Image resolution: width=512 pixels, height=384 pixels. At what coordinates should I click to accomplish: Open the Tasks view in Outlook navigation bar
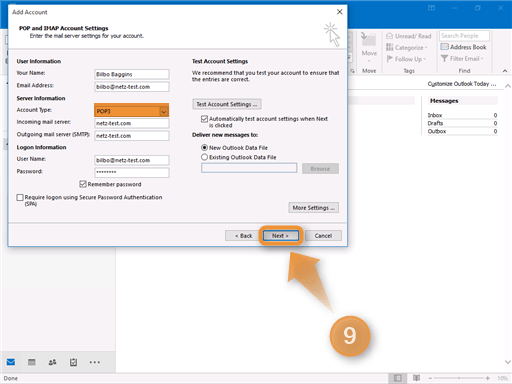point(73,362)
